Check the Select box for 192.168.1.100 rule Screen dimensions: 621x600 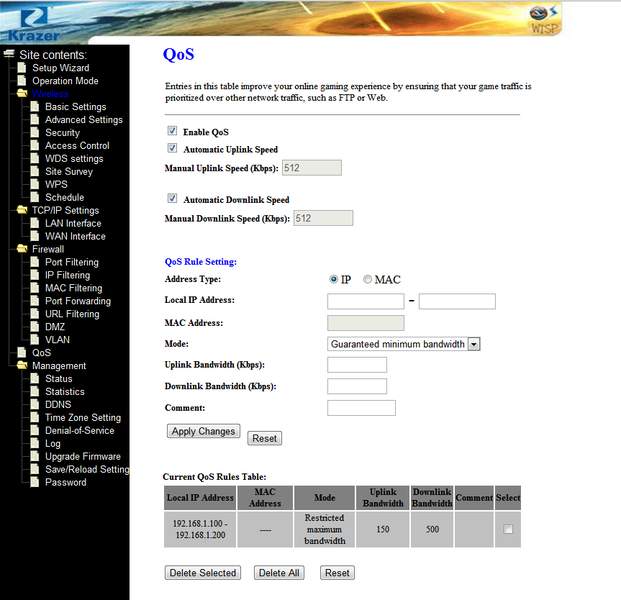click(x=508, y=529)
